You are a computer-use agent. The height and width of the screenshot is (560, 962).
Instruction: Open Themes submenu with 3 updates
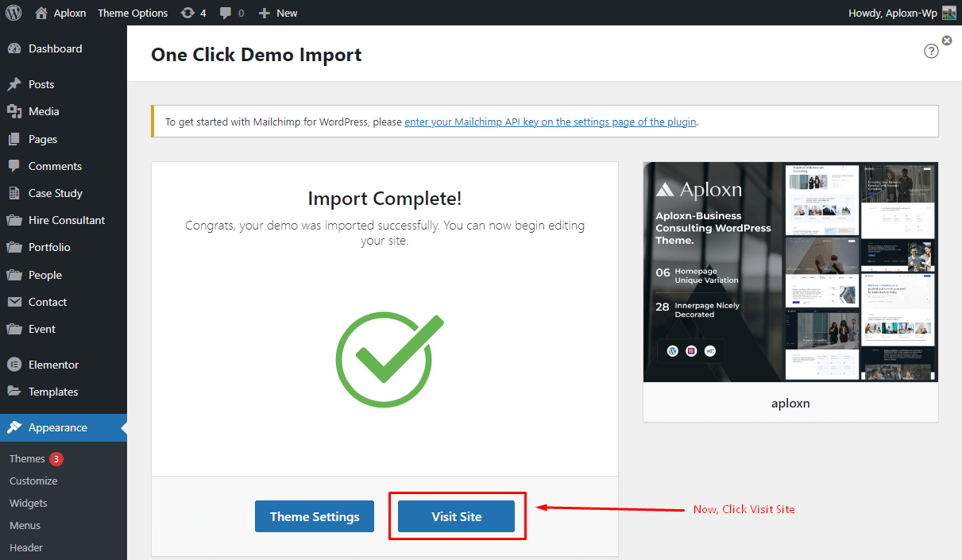click(x=36, y=458)
